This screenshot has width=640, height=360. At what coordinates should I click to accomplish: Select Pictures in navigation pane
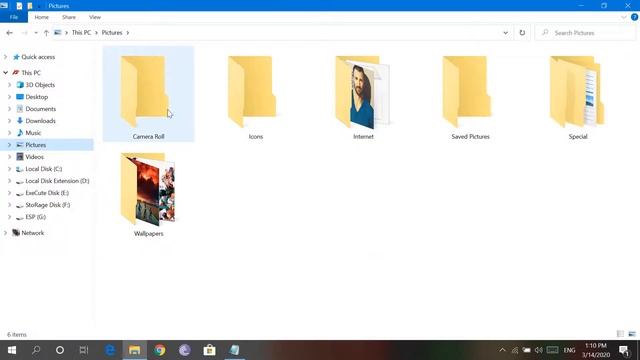pyautogui.click(x=36, y=145)
